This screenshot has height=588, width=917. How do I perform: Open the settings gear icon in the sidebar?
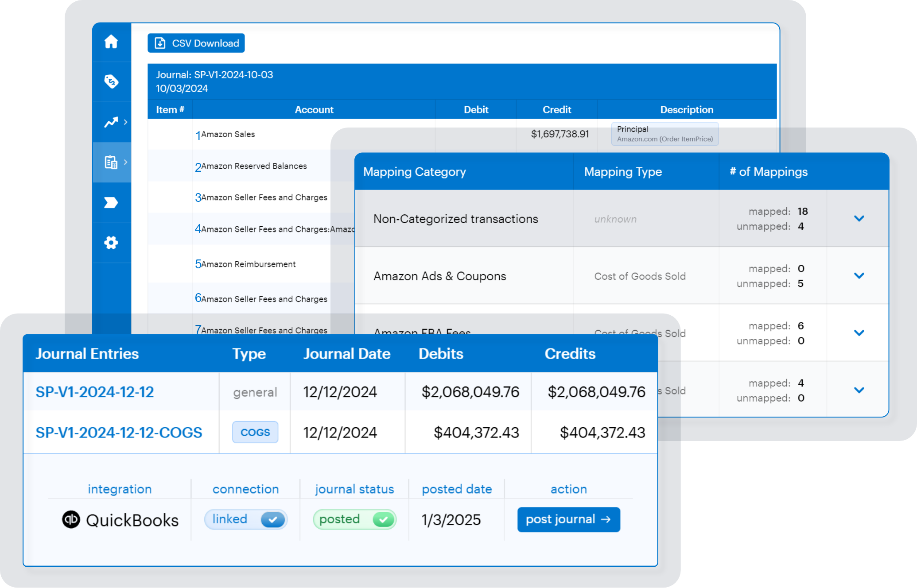[111, 243]
